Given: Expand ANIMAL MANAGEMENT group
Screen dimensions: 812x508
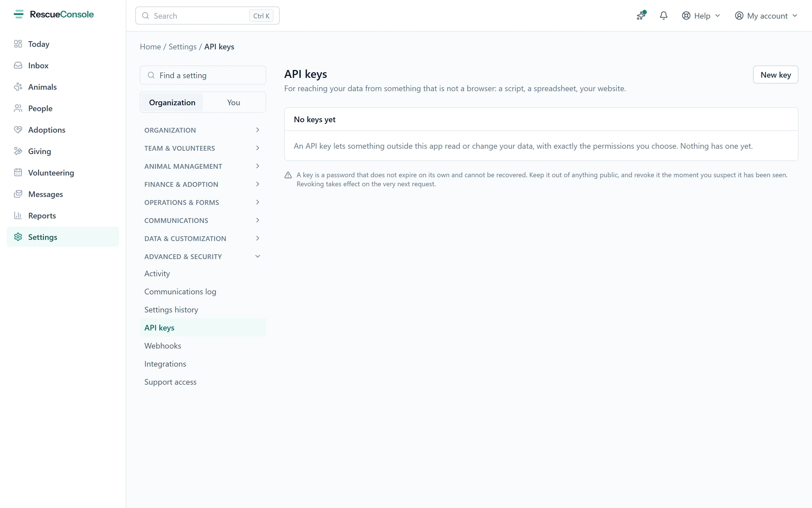Looking at the screenshot, I should coord(203,166).
